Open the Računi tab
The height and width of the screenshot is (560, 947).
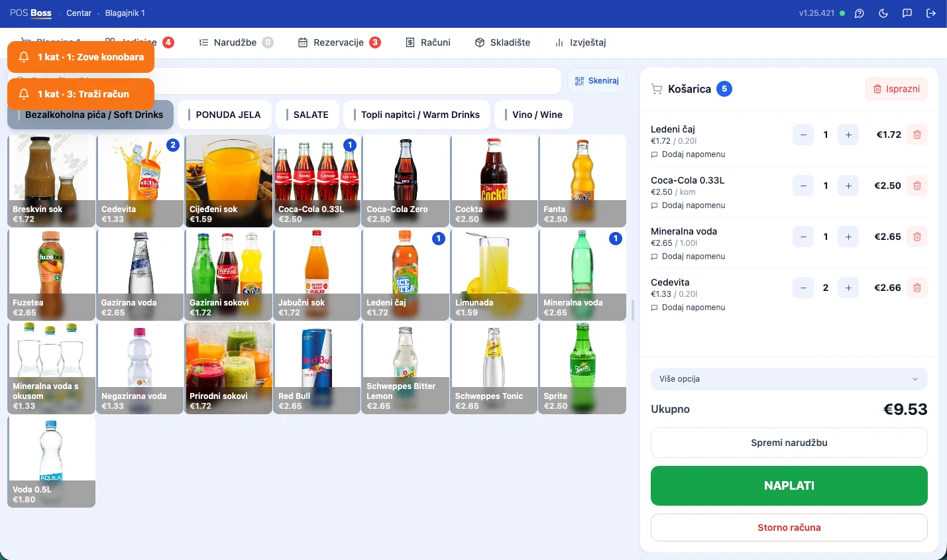[428, 42]
